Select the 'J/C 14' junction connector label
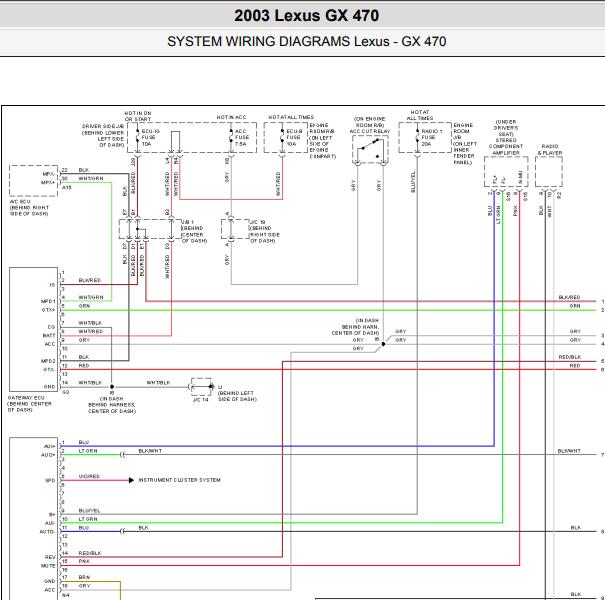Image resolution: width=605 pixels, height=600 pixels. (x=201, y=399)
